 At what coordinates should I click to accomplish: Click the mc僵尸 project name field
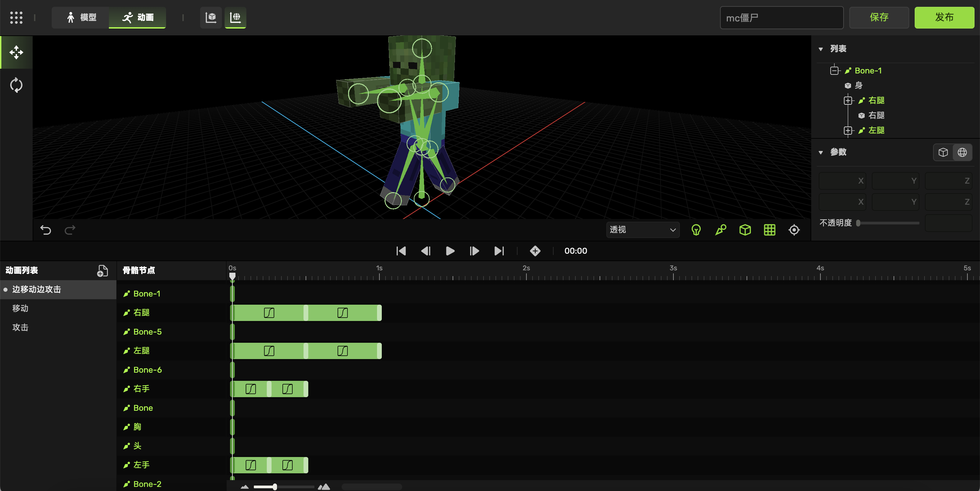(781, 18)
